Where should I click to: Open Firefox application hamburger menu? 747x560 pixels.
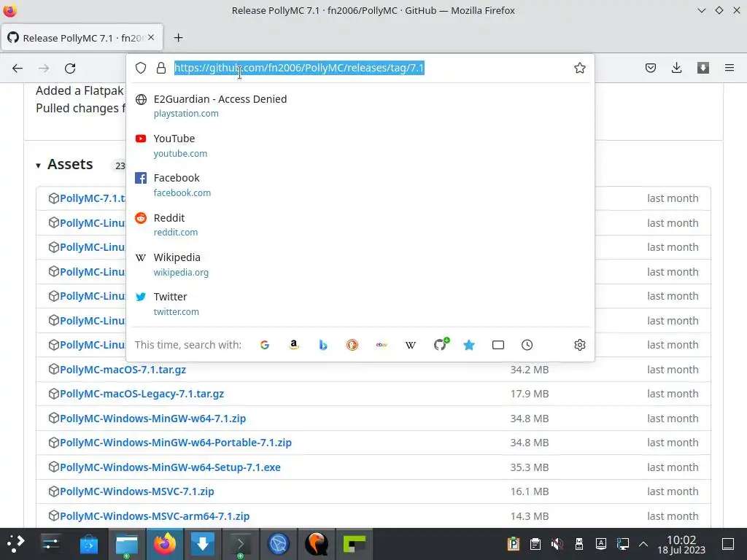click(x=729, y=68)
